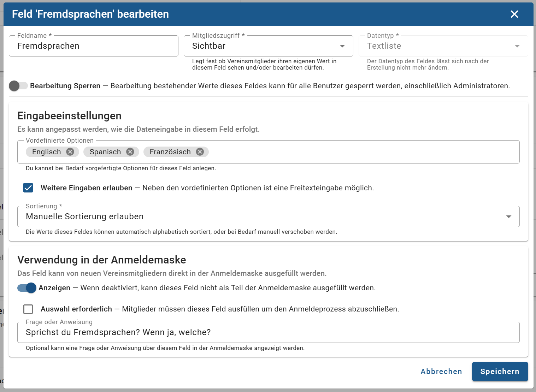The width and height of the screenshot is (536, 392).
Task: Select the Englisch chip label
Action: (47, 152)
